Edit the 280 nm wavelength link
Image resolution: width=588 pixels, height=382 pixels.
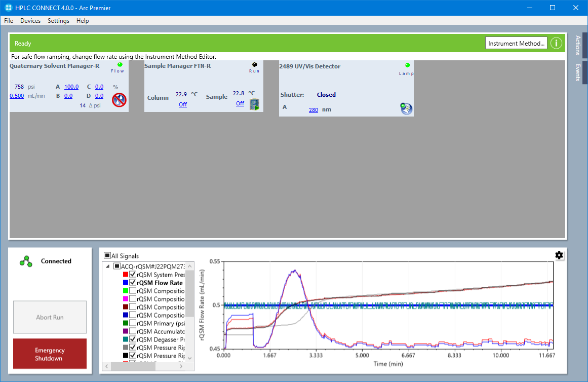pos(313,110)
